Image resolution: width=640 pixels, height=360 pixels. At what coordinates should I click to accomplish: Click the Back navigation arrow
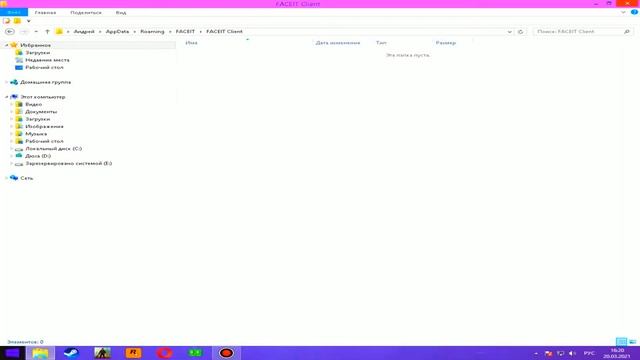[10, 31]
